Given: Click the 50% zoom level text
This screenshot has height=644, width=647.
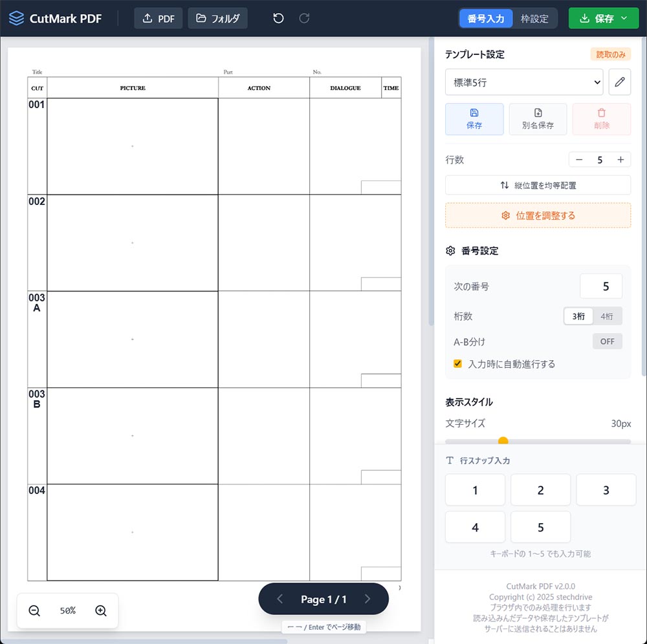Looking at the screenshot, I should (68, 610).
